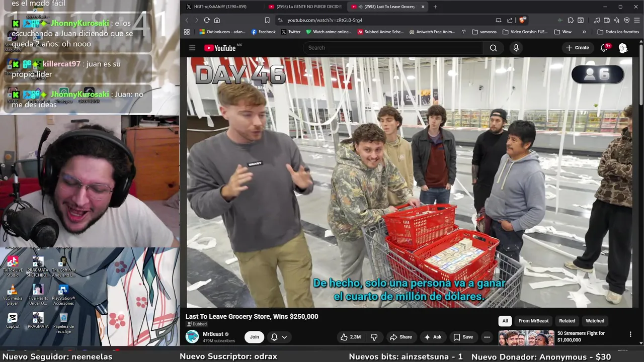Click the YouTube search magnifier button
This screenshot has width=644, height=362.
493,48
